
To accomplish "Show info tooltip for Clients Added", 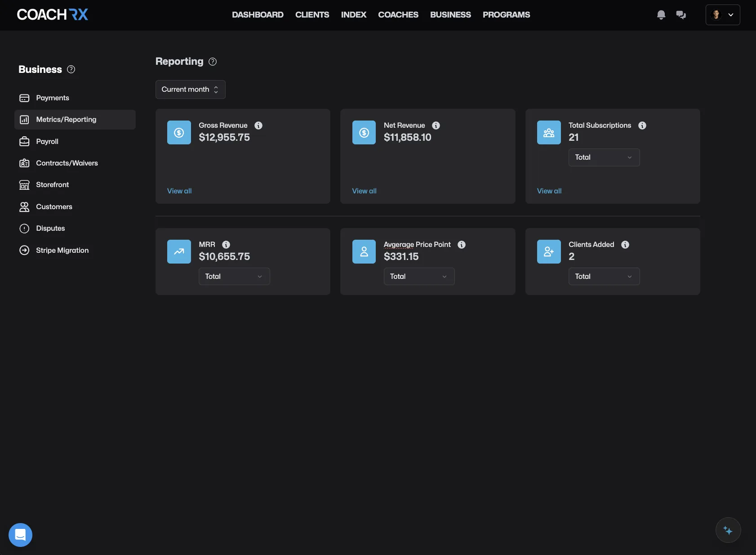I will pyautogui.click(x=625, y=245).
